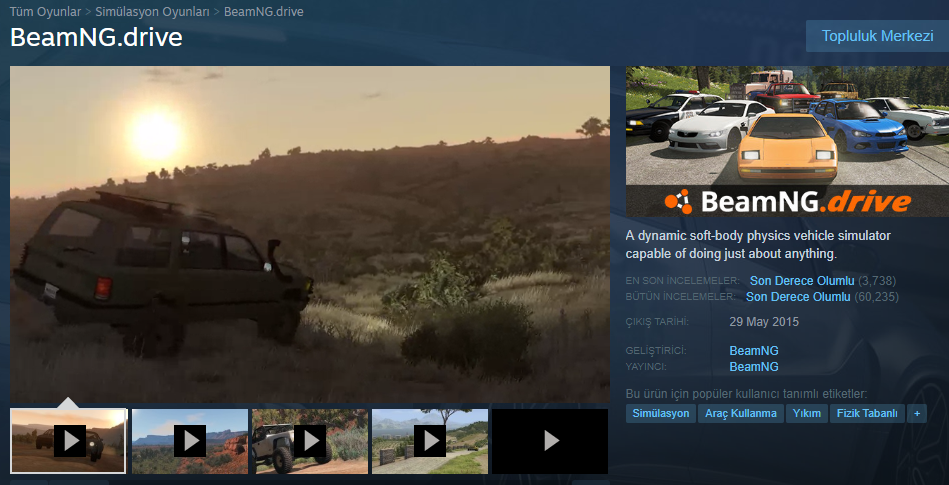The width and height of the screenshot is (949, 485).
Task: Select the black fifth trailer thumbnail
Action: click(x=550, y=441)
